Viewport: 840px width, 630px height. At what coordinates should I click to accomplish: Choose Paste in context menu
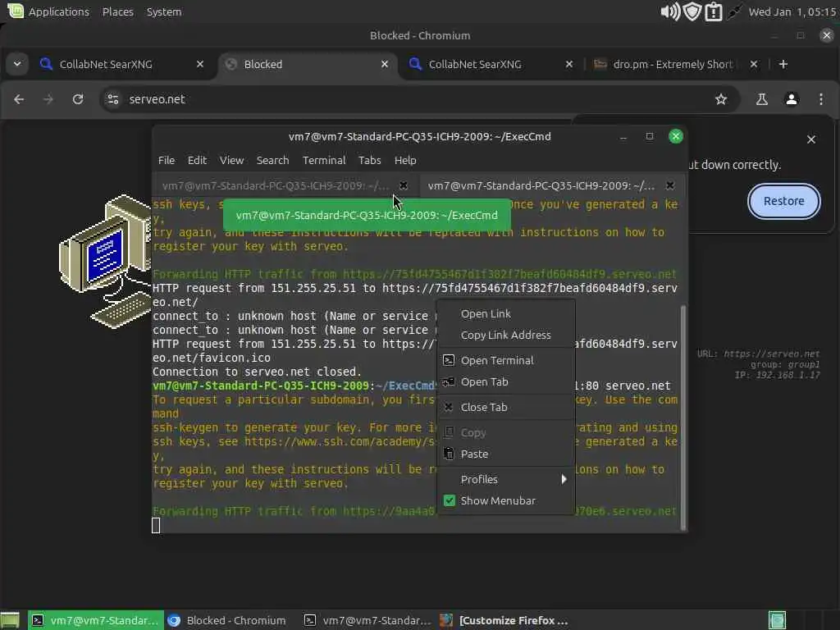505,454
